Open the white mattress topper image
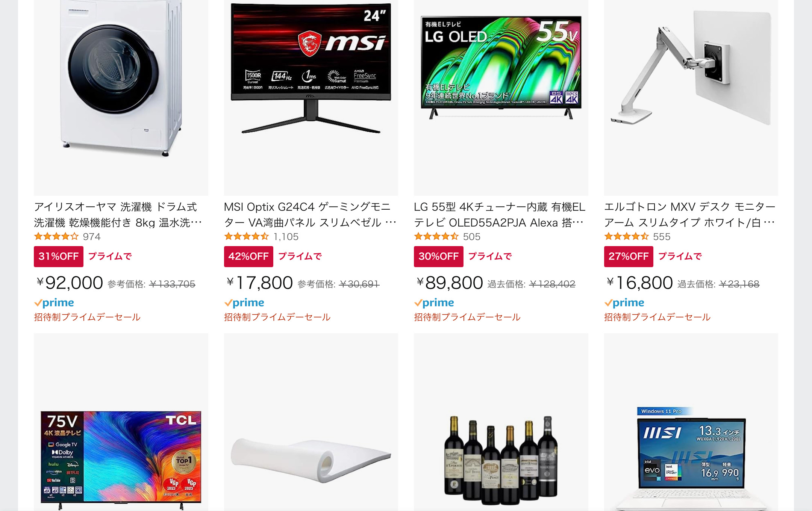 click(311, 422)
